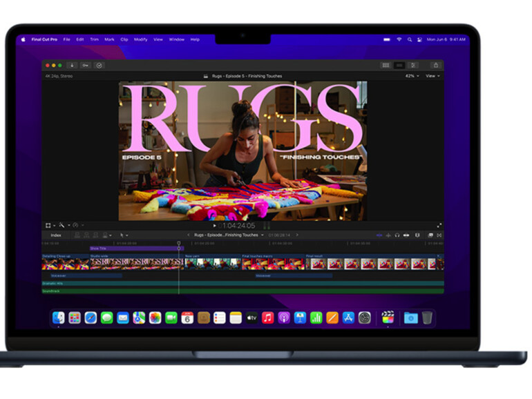Open project name Rugs - Episode...Finishing Touches menu
This screenshot has width=532, height=399.
coord(229,235)
